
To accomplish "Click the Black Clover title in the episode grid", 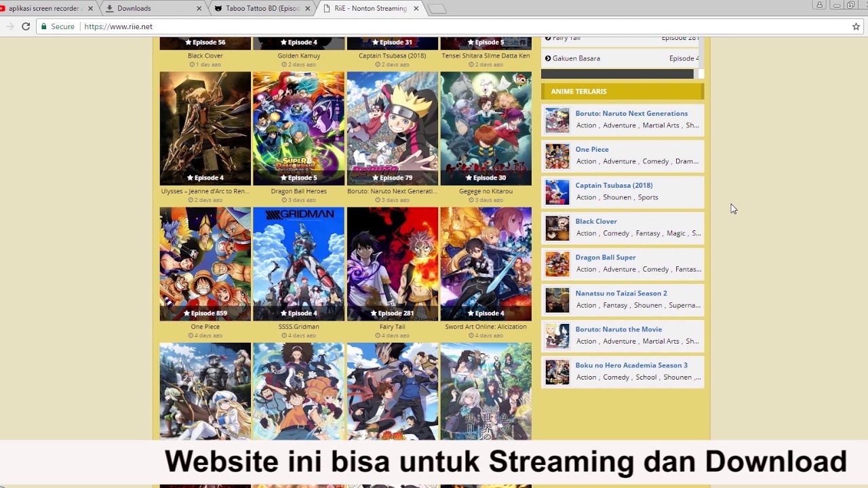I will click(205, 56).
